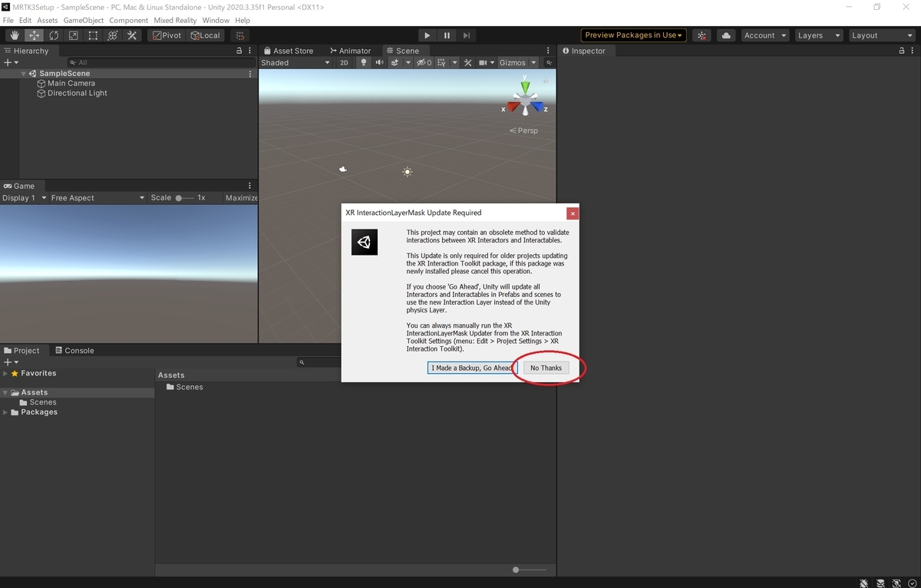This screenshot has width=921, height=588.
Task: Close the XR InteractionLayerMask dialog
Action: point(573,213)
